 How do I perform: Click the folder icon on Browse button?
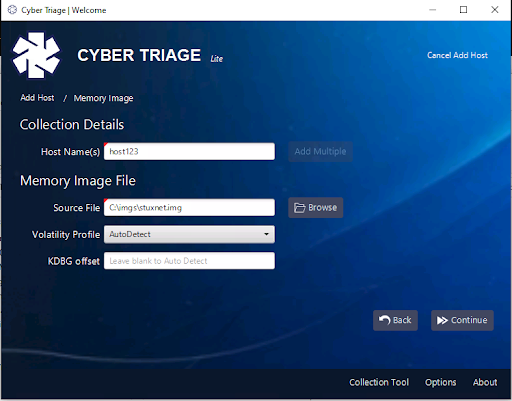299,208
